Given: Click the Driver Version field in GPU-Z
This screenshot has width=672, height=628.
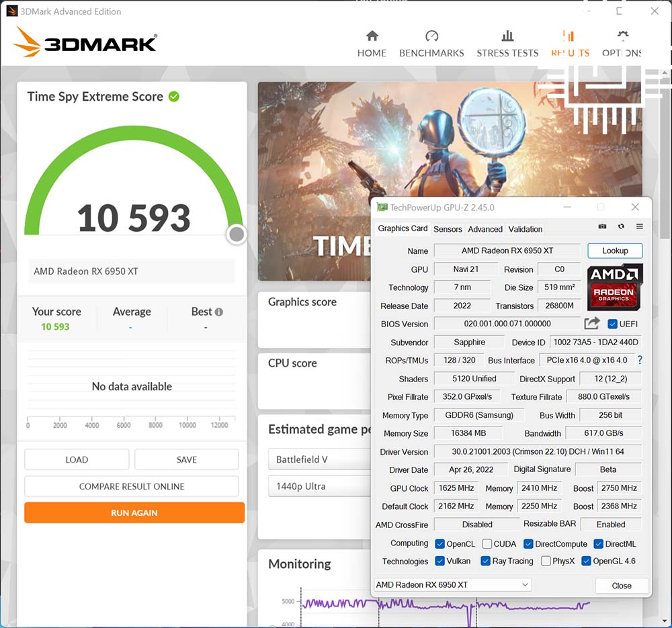Looking at the screenshot, I should 538,451.
